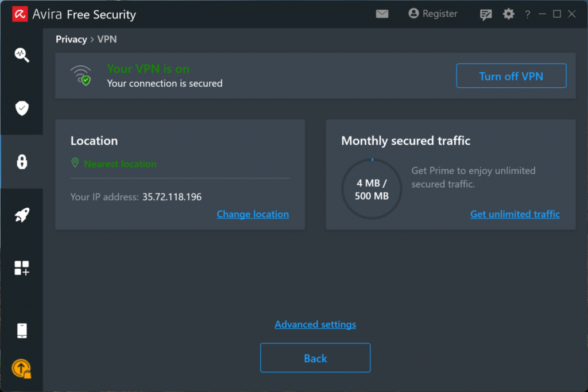Image resolution: width=588 pixels, height=392 pixels.
Task: Open the Advanced settings link
Action: pos(315,324)
